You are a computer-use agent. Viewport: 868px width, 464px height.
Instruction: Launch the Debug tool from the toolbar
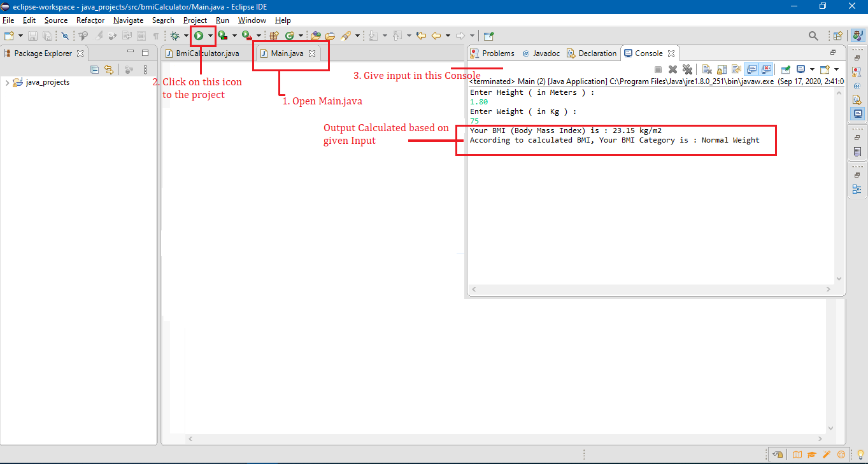pos(174,36)
